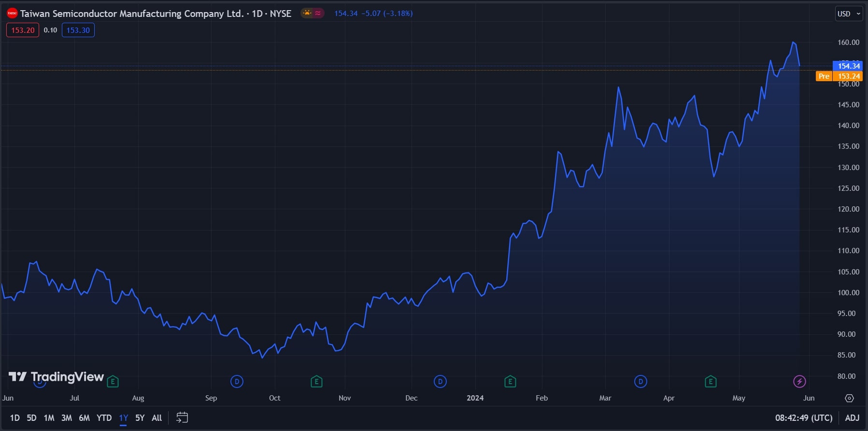
Task: Click the May label on time axis
Action: pos(739,398)
